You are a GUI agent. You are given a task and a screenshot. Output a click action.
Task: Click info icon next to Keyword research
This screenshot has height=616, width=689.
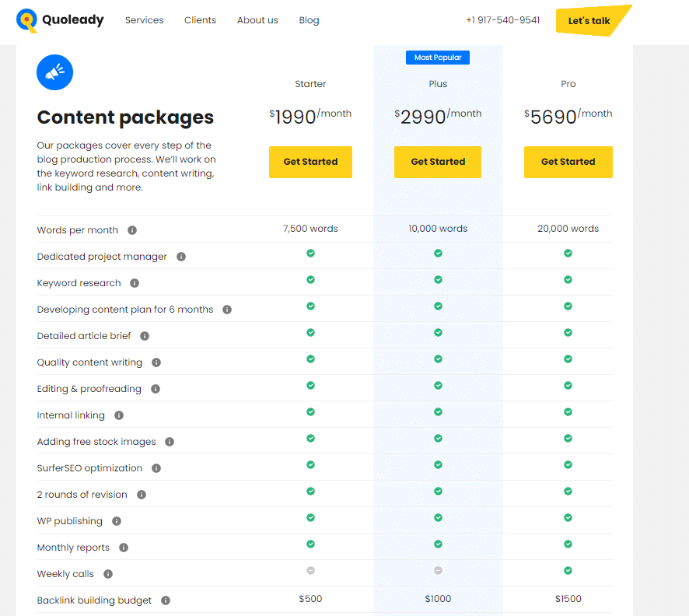(x=135, y=283)
